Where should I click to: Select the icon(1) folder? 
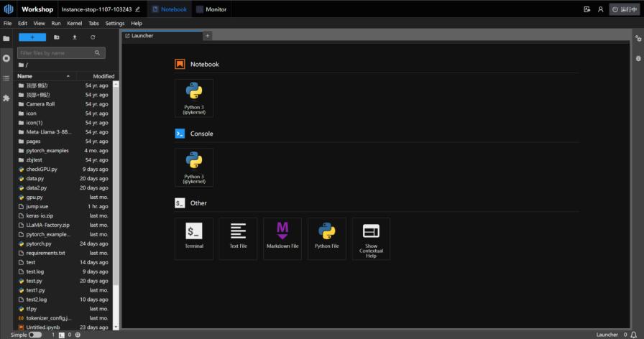tap(63, 123)
